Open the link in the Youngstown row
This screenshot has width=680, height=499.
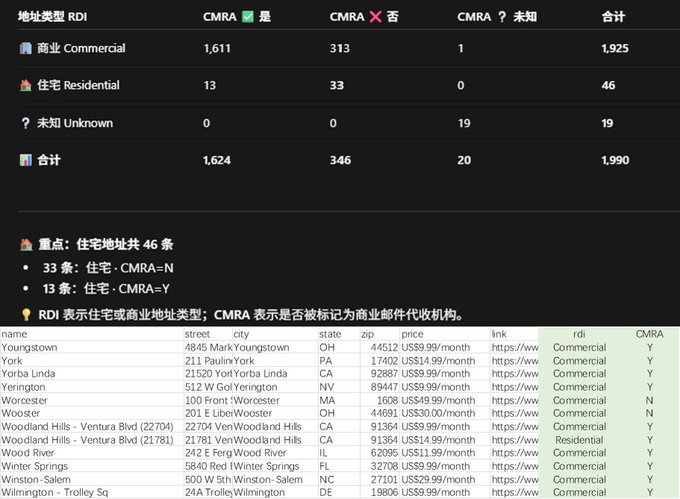point(514,348)
